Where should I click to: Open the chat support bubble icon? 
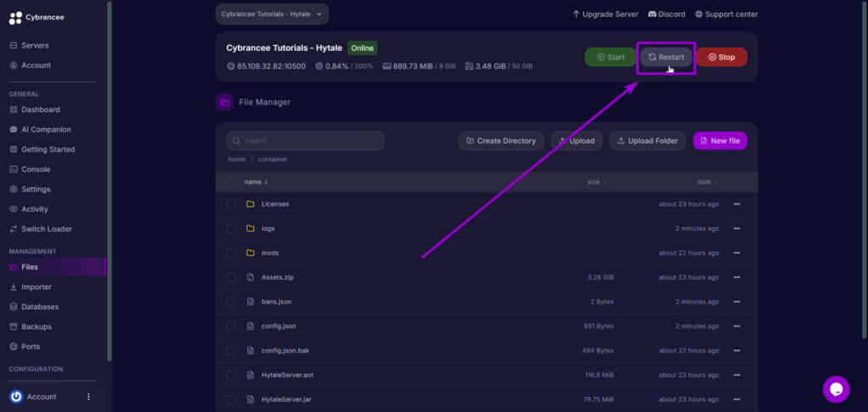(836, 389)
